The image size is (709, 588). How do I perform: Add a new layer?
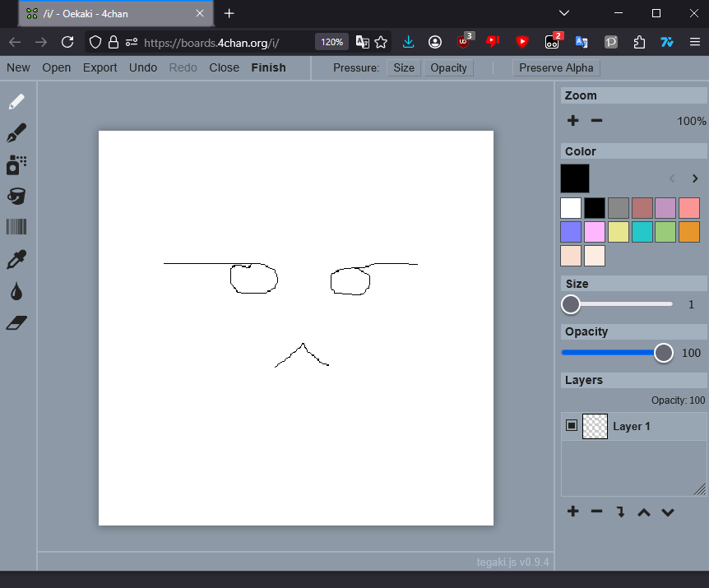pos(573,512)
